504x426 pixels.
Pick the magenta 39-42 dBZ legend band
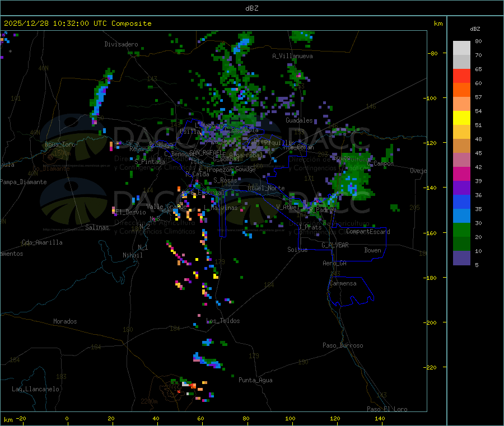[x=461, y=174]
